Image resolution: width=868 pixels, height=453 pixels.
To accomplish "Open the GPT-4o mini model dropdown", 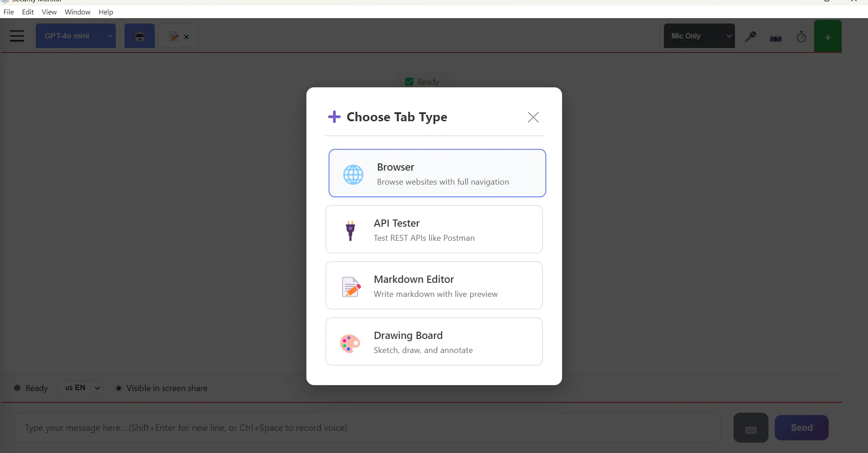I will point(76,36).
